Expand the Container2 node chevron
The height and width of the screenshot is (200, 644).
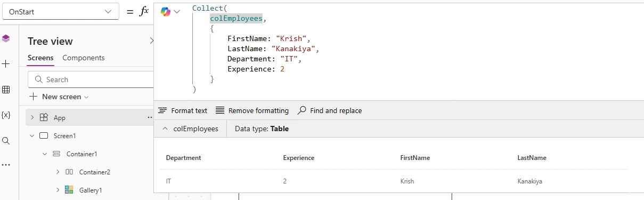58,172
